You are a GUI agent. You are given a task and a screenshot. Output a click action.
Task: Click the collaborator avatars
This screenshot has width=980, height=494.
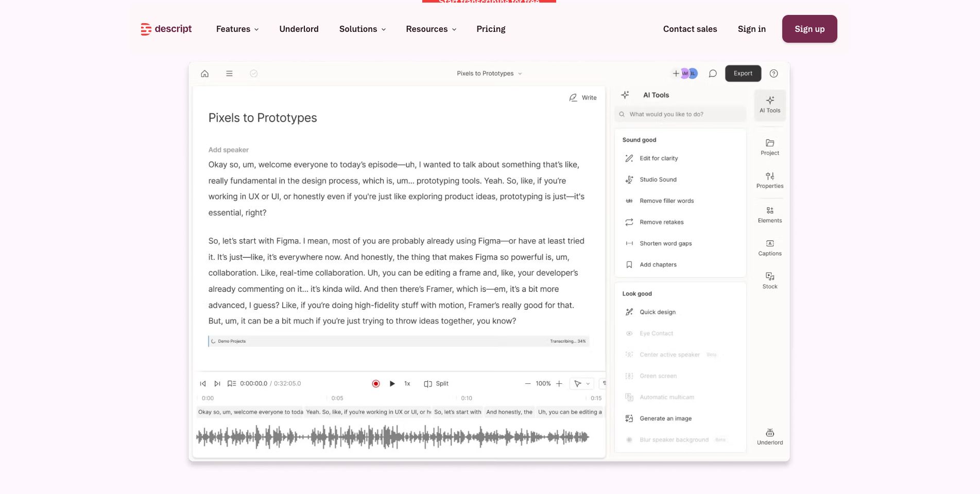coord(689,74)
